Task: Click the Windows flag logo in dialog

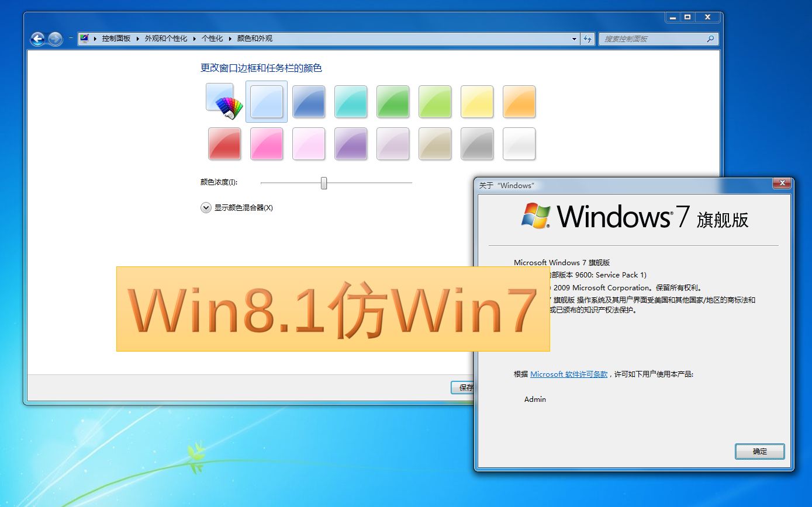Action: (x=535, y=216)
